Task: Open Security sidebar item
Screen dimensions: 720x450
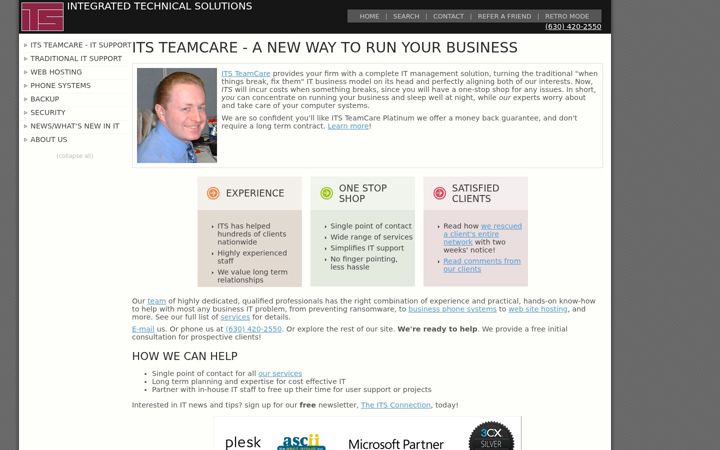Action: (48, 112)
